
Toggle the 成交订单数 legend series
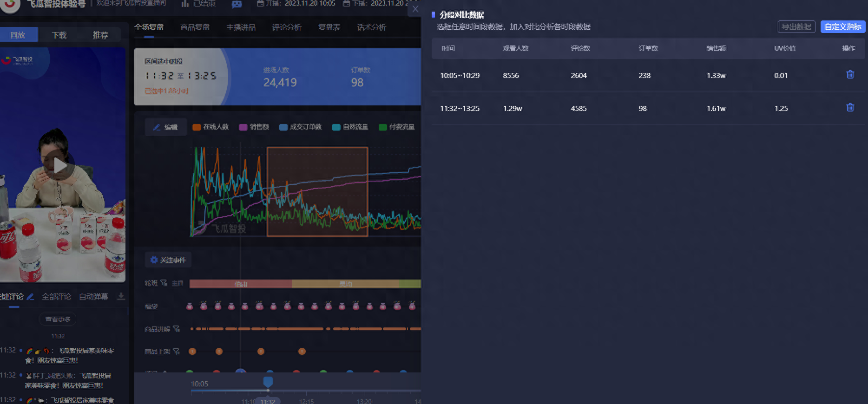[x=301, y=127]
